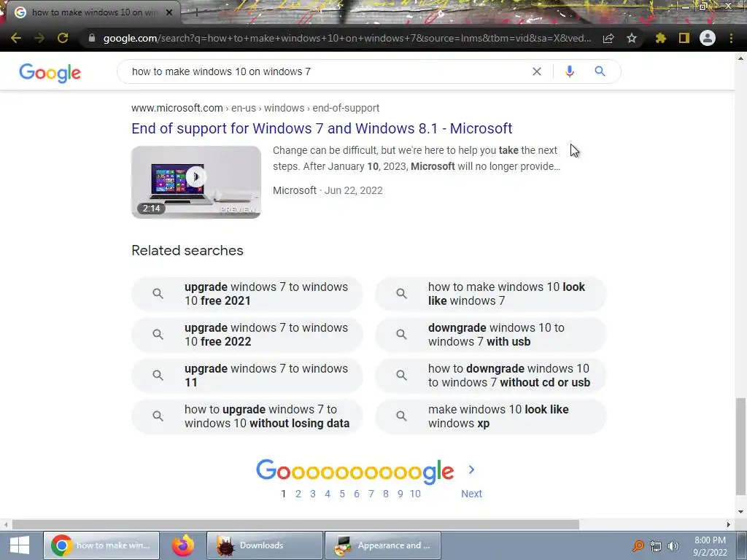Click the browser forward arrow
This screenshot has height=560, width=747.
coord(39,38)
